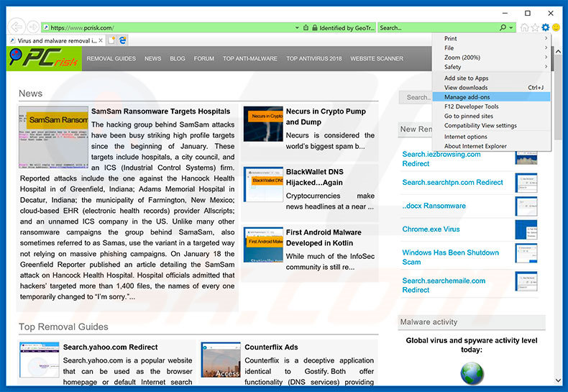
Task: Open Internet options
Action: (492, 137)
